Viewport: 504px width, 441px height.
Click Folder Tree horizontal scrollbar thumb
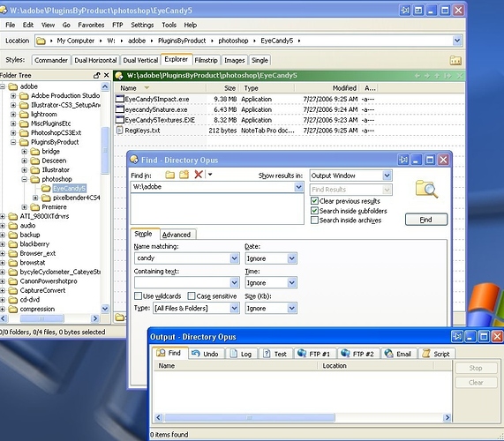(41, 318)
